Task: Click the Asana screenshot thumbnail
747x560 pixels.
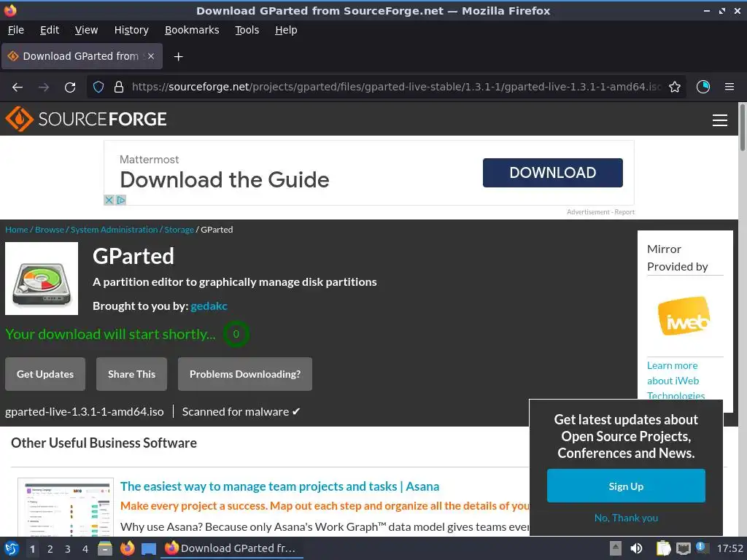Action: tap(66, 507)
